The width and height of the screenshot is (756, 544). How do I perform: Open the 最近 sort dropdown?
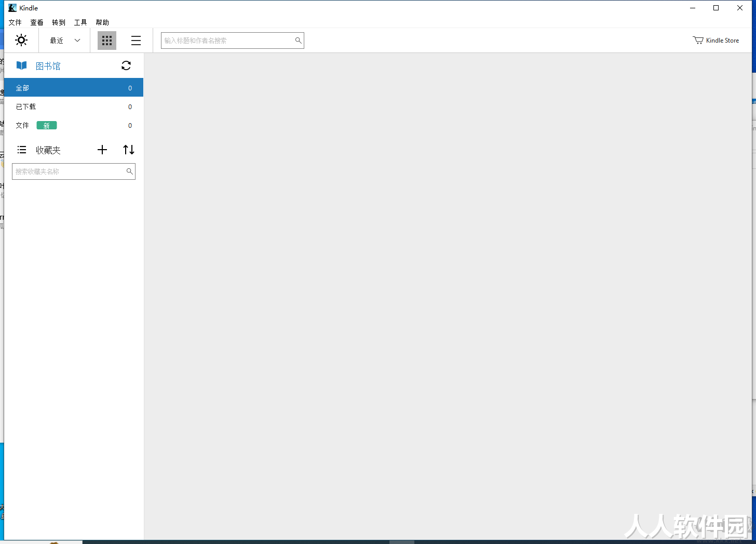[x=65, y=41]
